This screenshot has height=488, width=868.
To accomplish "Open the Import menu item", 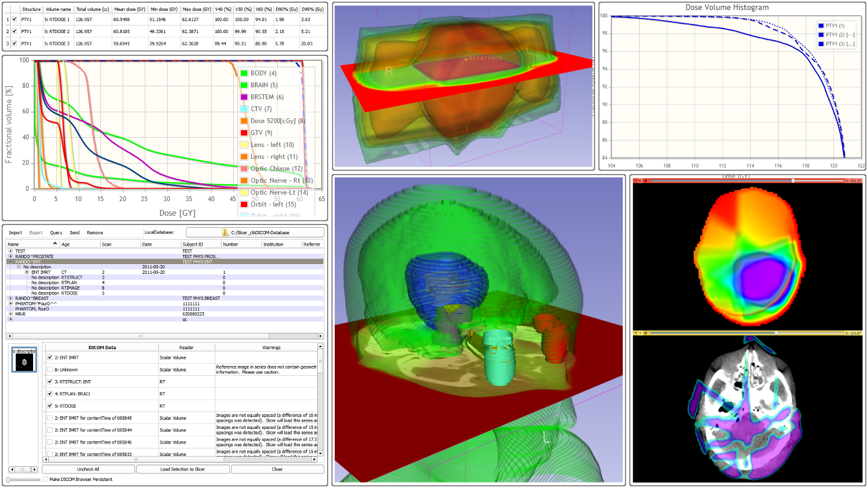I will click(x=15, y=233).
